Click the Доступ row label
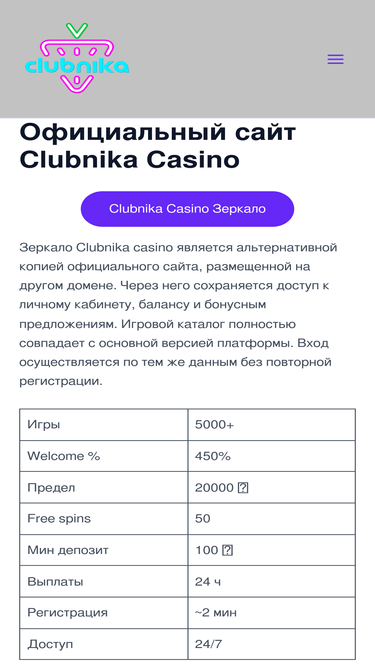The image size is (375, 667). [x=50, y=644]
